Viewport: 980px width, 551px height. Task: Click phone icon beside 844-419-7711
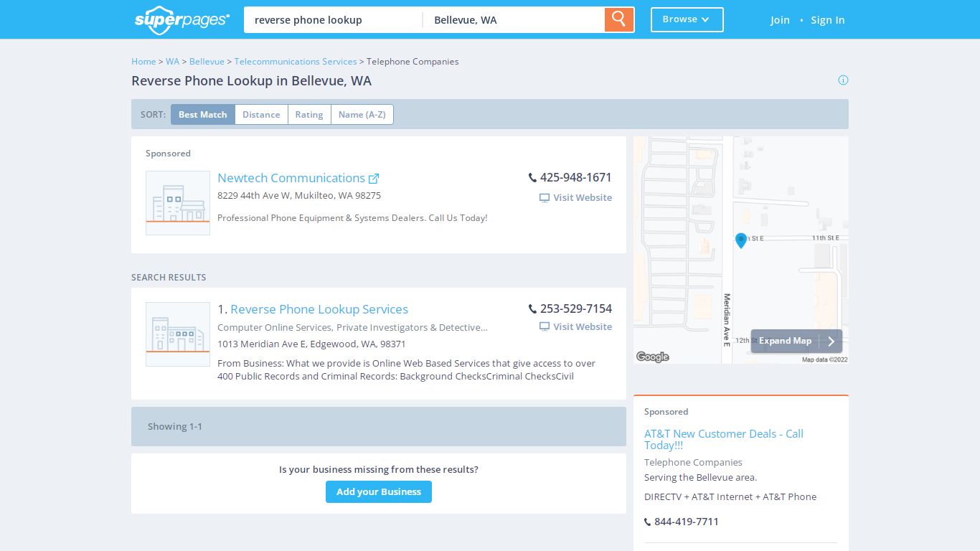648,522
